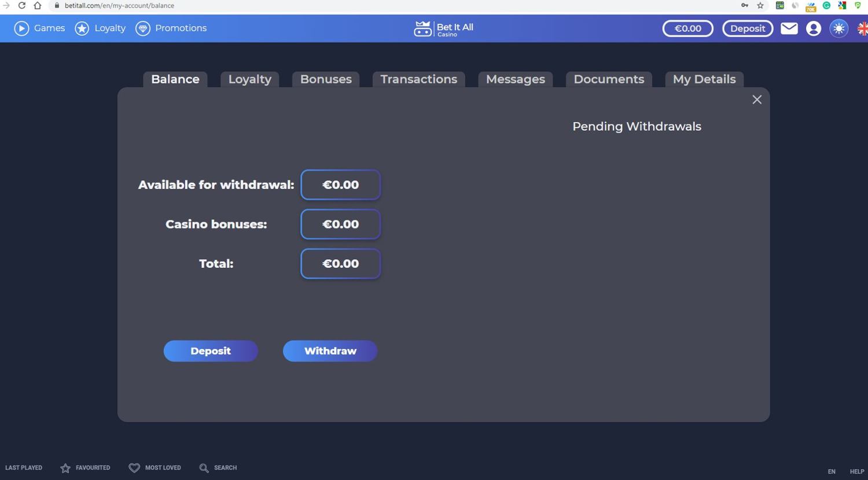868x480 pixels.
Task: Open the Documents tab
Action: tap(609, 79)
